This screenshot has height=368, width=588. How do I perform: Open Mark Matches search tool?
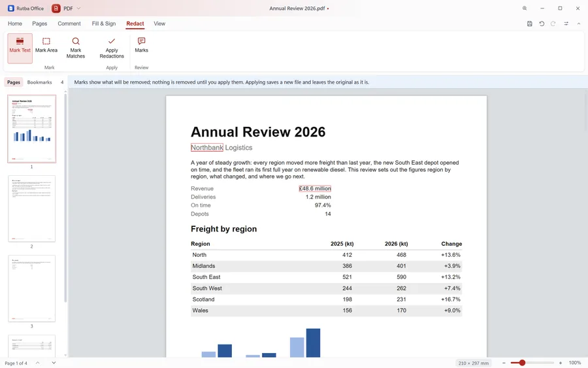76,48
